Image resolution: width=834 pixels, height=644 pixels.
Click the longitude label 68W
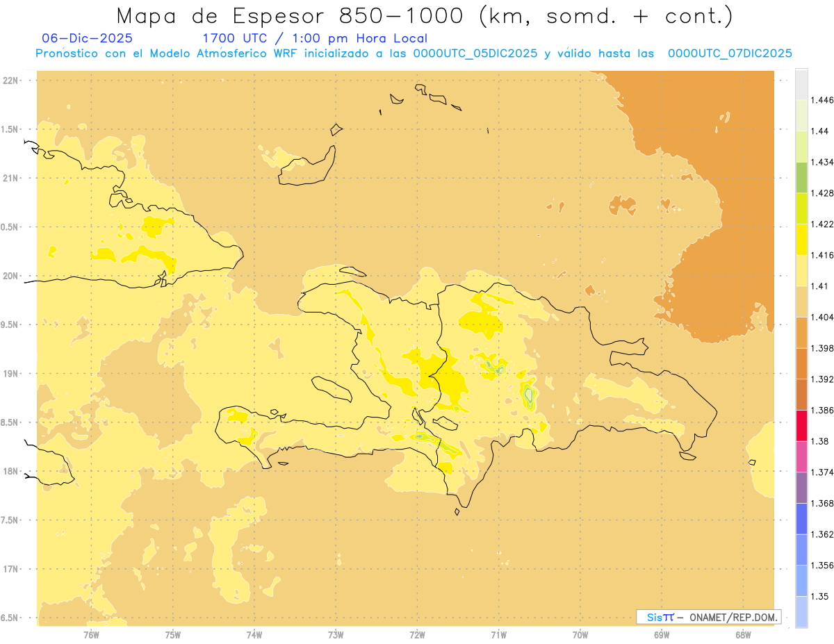click(x=743, y=634)
